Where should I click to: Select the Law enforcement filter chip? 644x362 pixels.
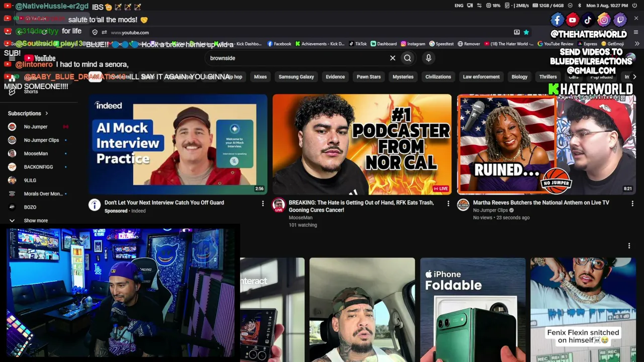481,77
